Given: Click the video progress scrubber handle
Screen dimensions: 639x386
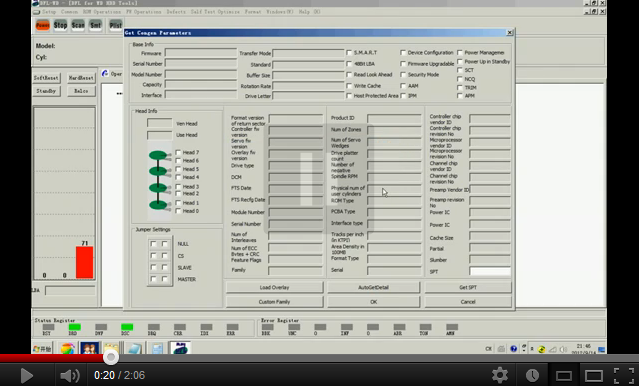Looking at the screenshot, I should (x=110, y=357).
